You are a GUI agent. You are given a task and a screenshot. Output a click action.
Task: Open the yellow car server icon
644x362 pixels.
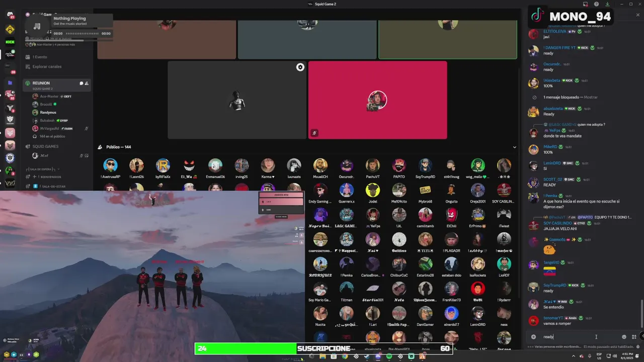pyautogui.click(x=10, y=29)
